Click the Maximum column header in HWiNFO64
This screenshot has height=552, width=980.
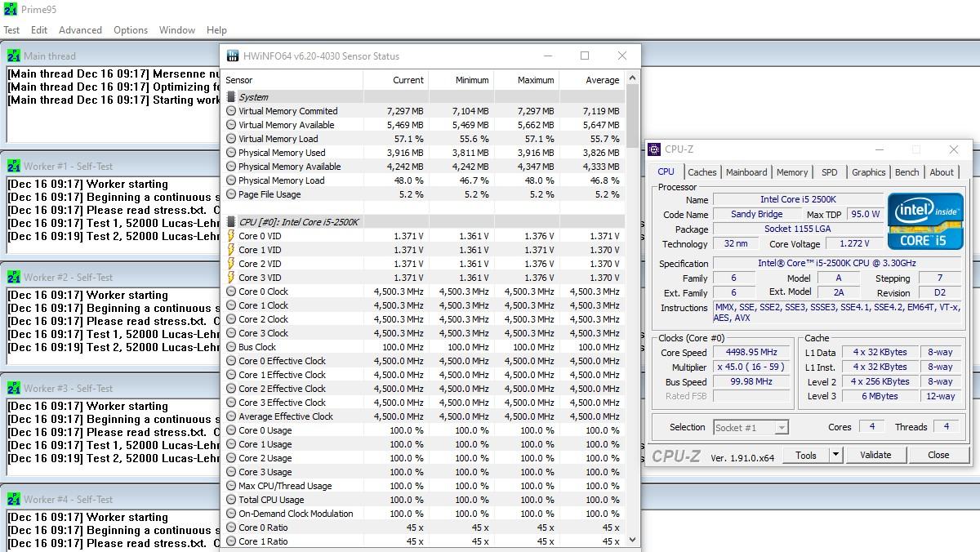tap(526, 80)
